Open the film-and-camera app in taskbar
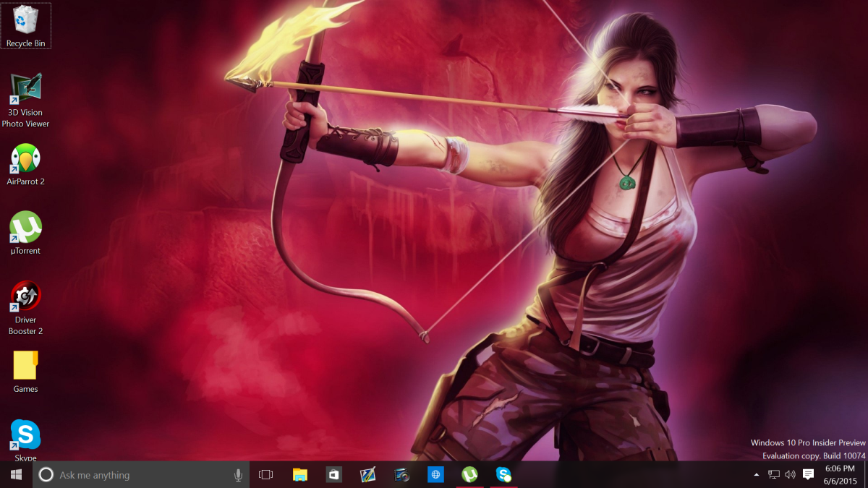The height and width of the screenshot is (488, 868). click(401, 475)
